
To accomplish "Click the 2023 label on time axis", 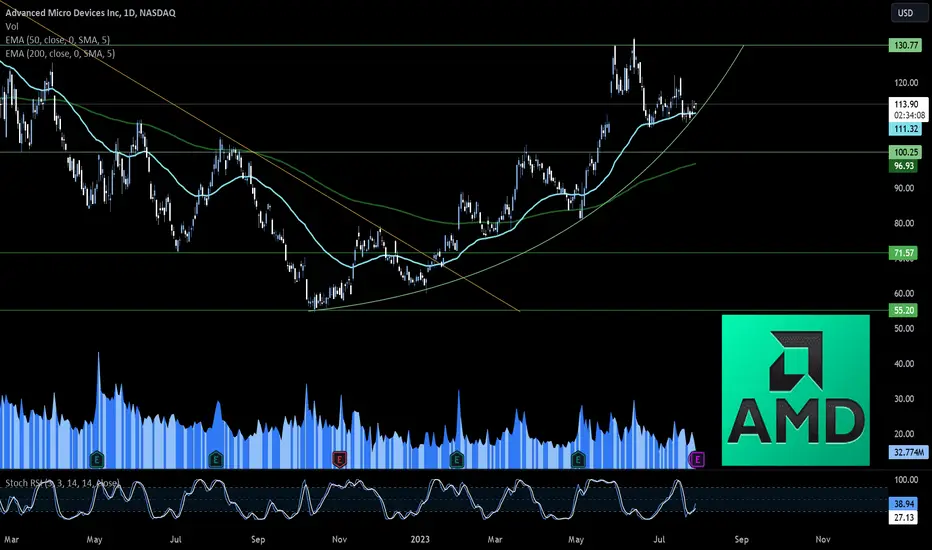I will (x=420, y=539).
